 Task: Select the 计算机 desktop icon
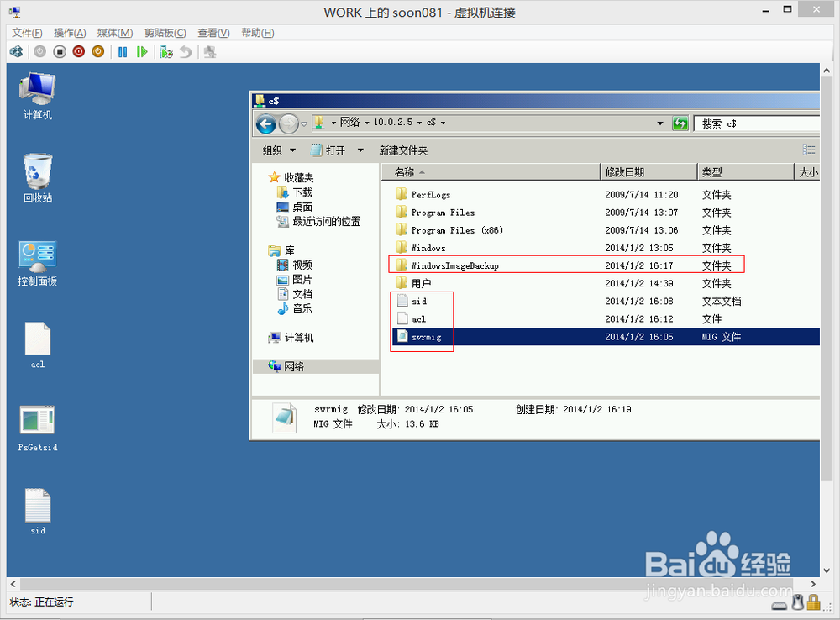point(38,97)
